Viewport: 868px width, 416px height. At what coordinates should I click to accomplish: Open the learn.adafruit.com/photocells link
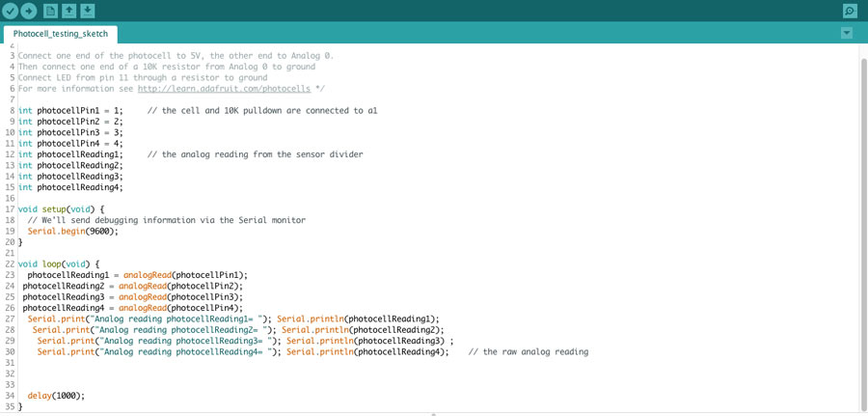click(x=224, y=89)
